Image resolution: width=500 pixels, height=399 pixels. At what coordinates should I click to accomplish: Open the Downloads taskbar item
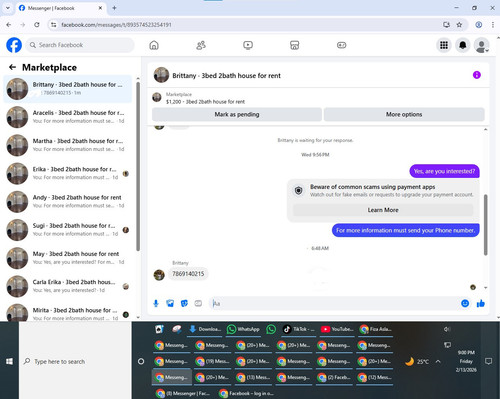coord(205,329)
